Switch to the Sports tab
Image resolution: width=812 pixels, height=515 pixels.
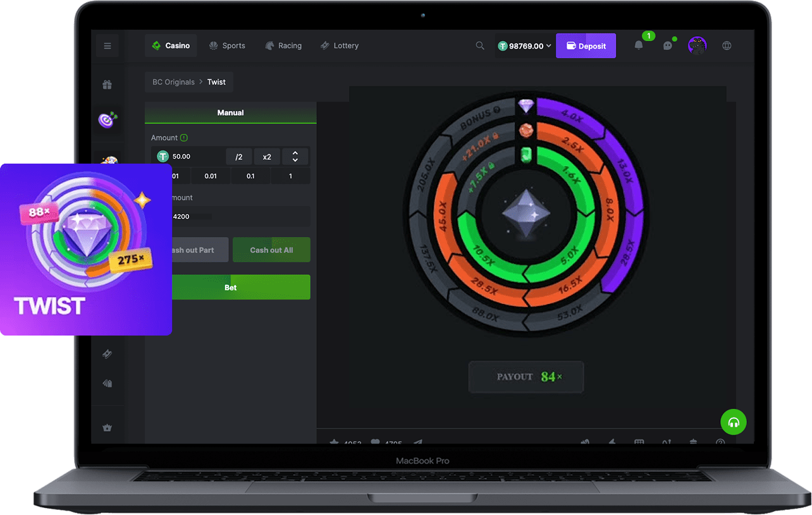(x=227, y=45)
